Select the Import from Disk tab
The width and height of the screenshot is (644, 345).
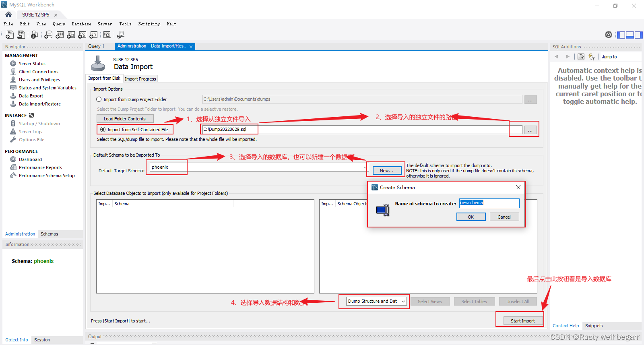coord(104,78)
